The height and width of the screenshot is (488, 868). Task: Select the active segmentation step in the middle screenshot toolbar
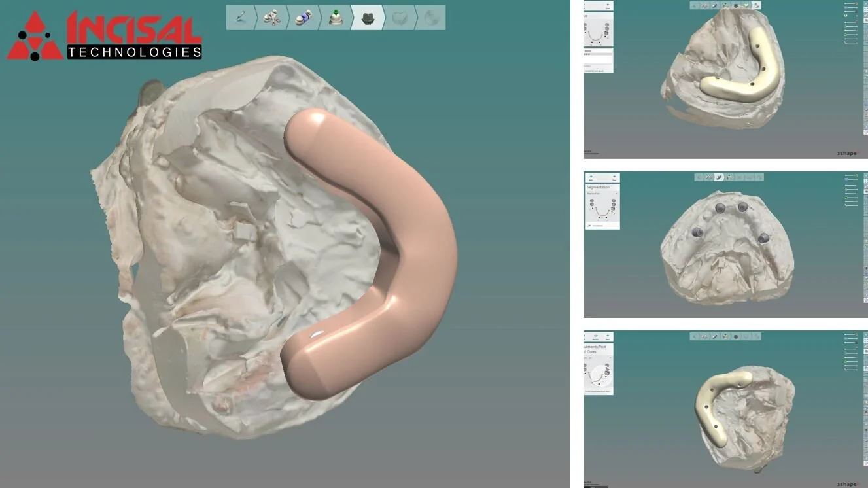(719, 177)
